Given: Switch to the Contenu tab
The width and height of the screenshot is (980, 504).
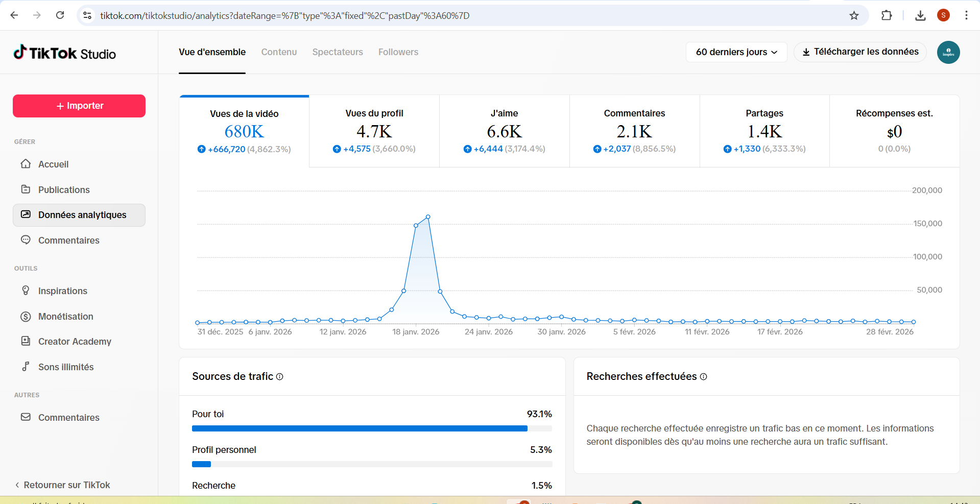Looking at the screenshot, I should pos(279,52).
